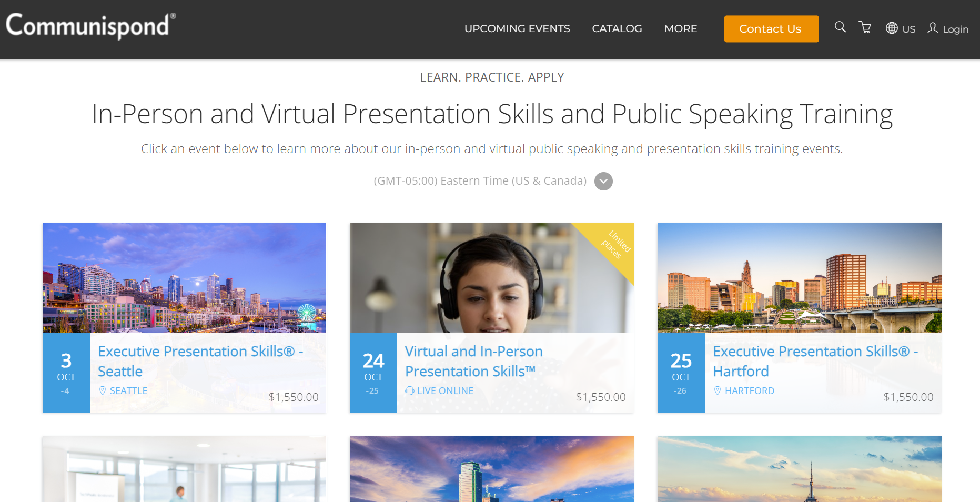Click the Seattle location pin icon
980x502 pixels.
103,391
